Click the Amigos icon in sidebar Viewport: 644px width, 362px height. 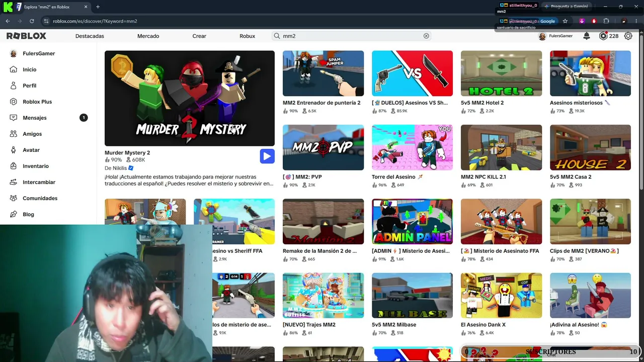[x=14, y=134]
